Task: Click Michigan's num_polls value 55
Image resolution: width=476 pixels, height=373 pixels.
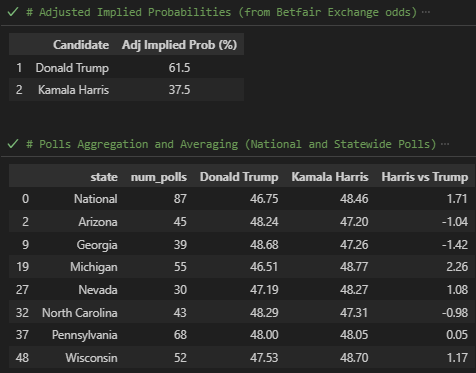Action: coord(180,267)
